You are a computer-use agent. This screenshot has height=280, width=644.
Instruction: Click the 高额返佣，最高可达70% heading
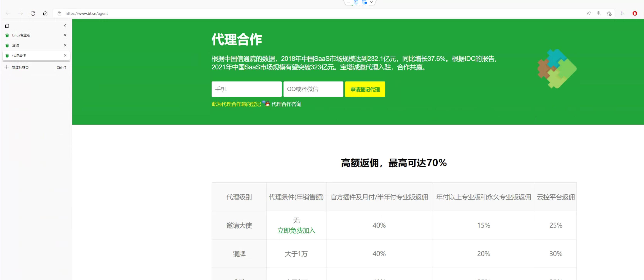(x=394, y=163)
